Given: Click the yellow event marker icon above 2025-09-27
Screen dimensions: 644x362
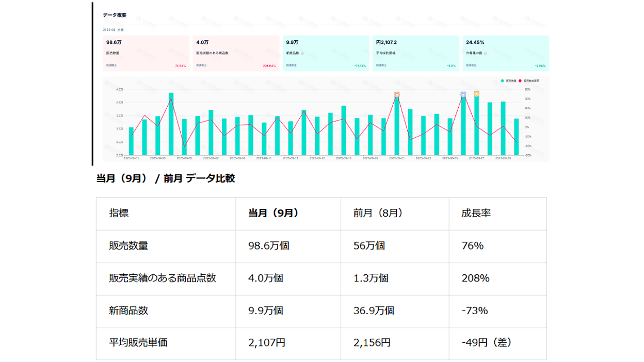Looking at the screenshot, I should click(x=476, y=93).
